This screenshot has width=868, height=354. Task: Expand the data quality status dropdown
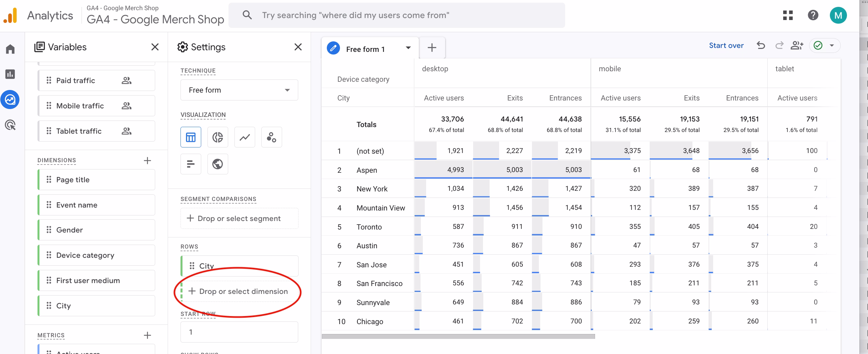click(x=832, y=45)
